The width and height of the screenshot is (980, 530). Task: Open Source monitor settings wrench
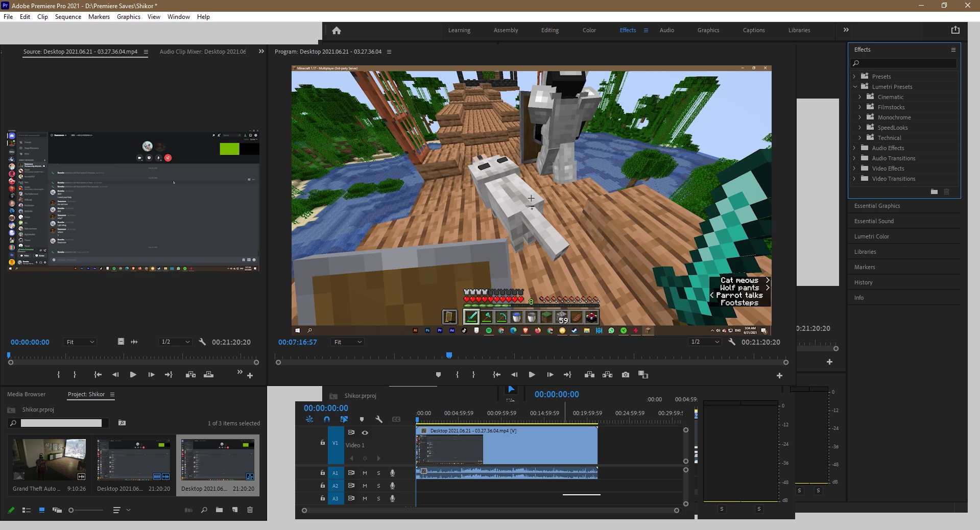[202, 342]
